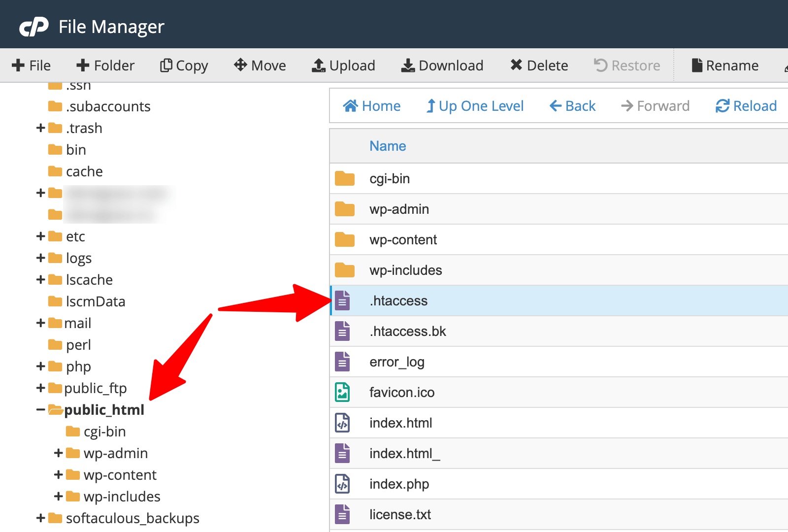788x532 pixels.
Task: Click the Copy toolbar button
Action: (x=184, y=66)
